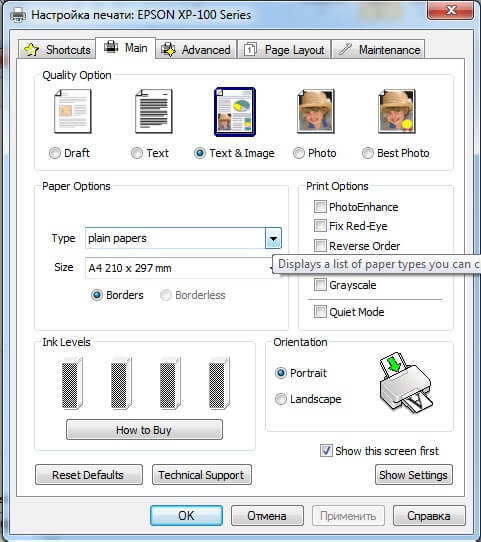Choose the Best Photo quality icon
This screenshot has height=542, width=481.
pyautogui.click(x=397, y=111)
